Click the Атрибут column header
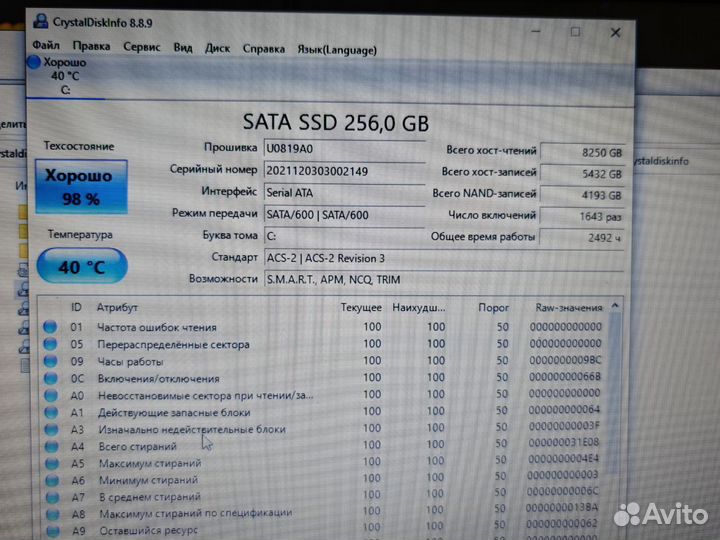 coord(117,308)
